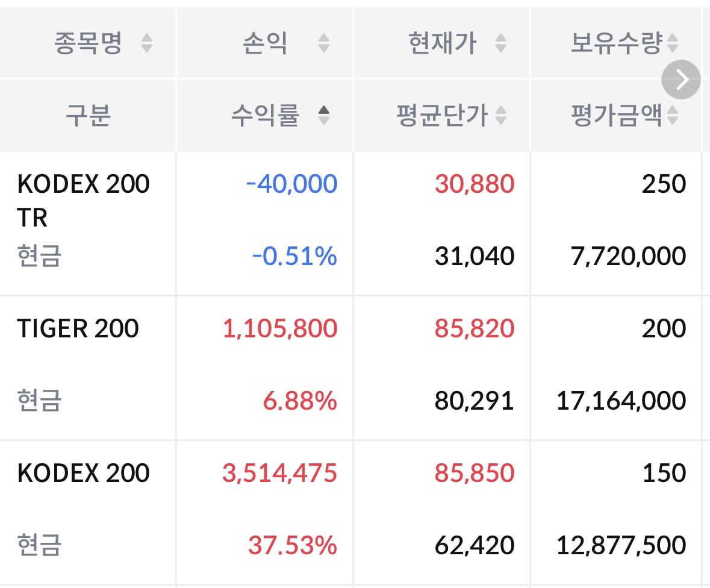Select the 구분 column header
This screenshot has width=710, height=588.
pos(88,115)
